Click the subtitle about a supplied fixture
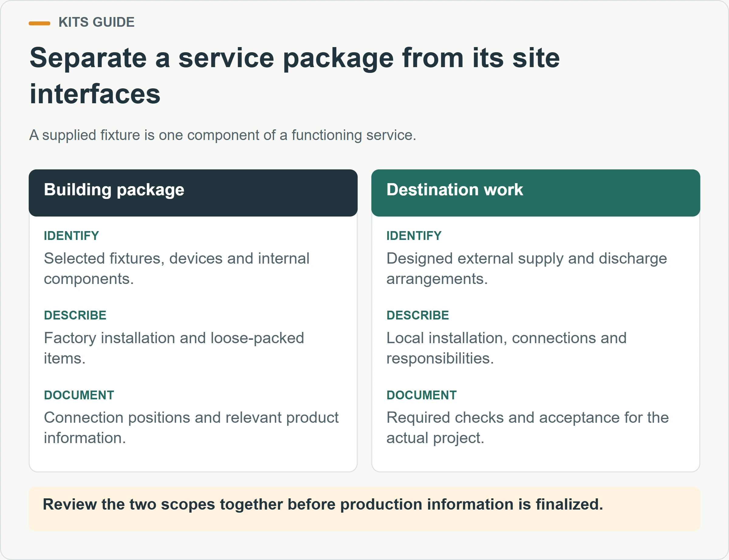The height and width of the screenshot is (560, 729). tap(223, 135)
